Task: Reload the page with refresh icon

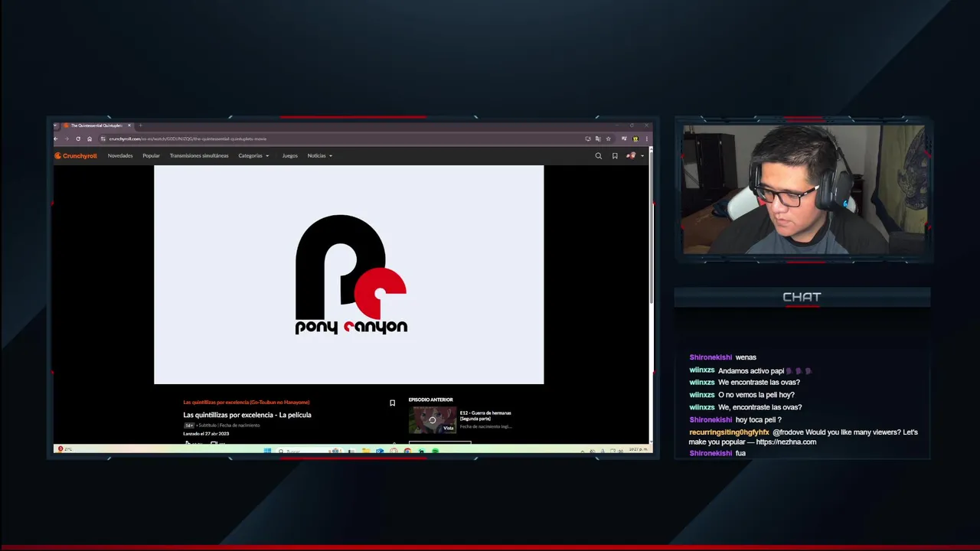Action: tap(78, 139)
